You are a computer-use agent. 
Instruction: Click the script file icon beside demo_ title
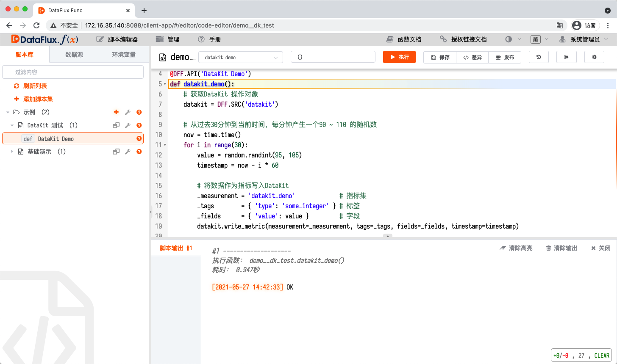(x=162, y=57)
